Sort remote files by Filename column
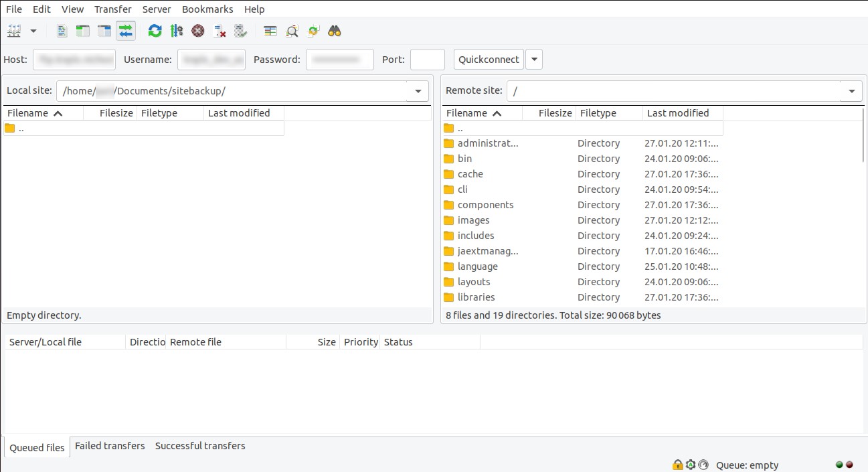This screenshot has height=472, width=868. (483, 113)
